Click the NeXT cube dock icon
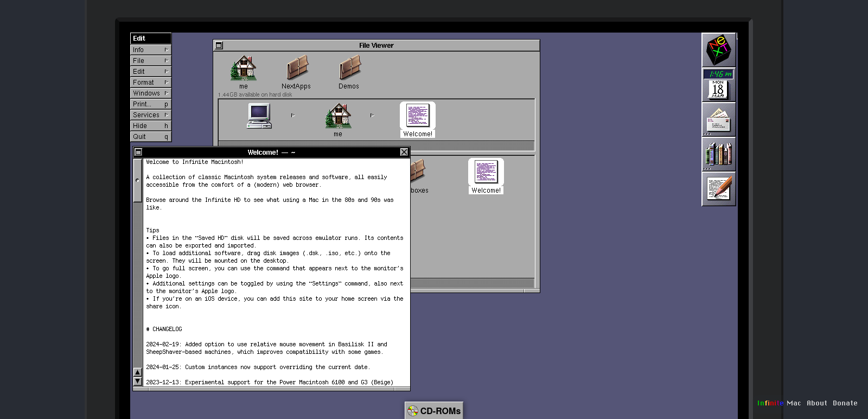The height and width of the screenshot is (419, 868). coord(719,50)
